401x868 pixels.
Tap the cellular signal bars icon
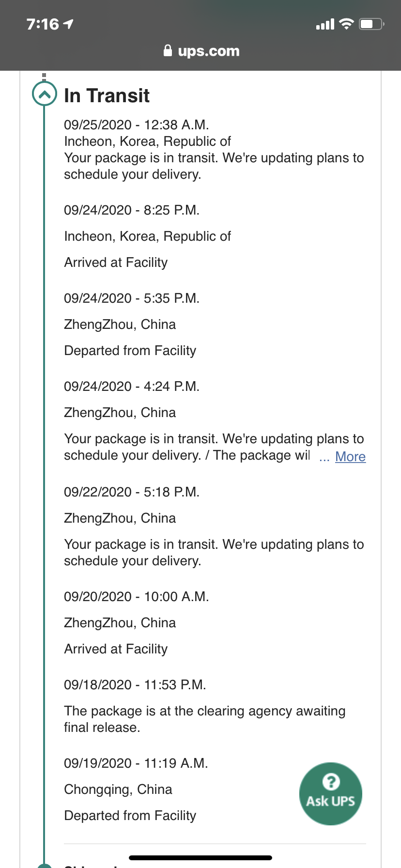point(325,24)
